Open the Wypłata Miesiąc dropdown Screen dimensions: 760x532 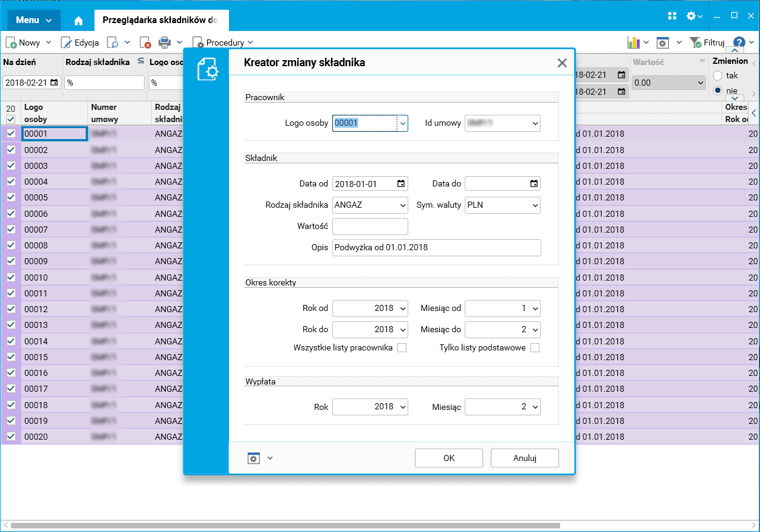coord(535,407)
